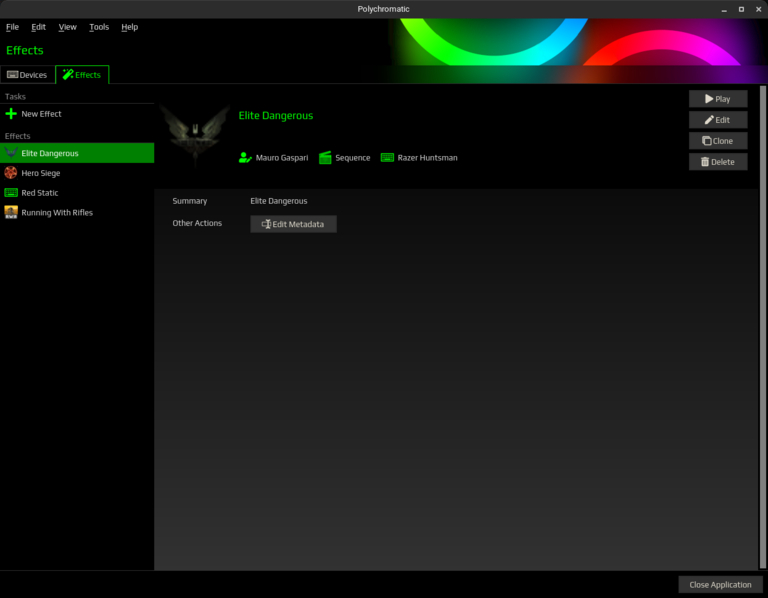Click the Elite Dangerous green heading
This screenshot has width=768, height=598.
pyautogui.click(x=276, y=116)
